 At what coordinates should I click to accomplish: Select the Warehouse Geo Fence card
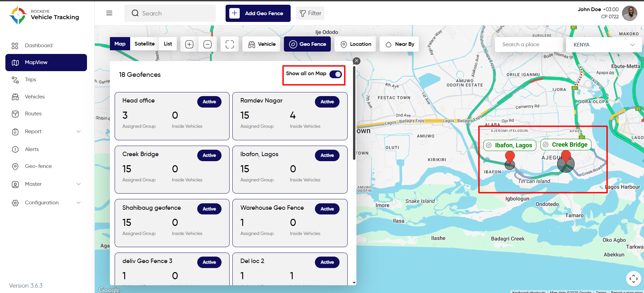click(290, 223)
